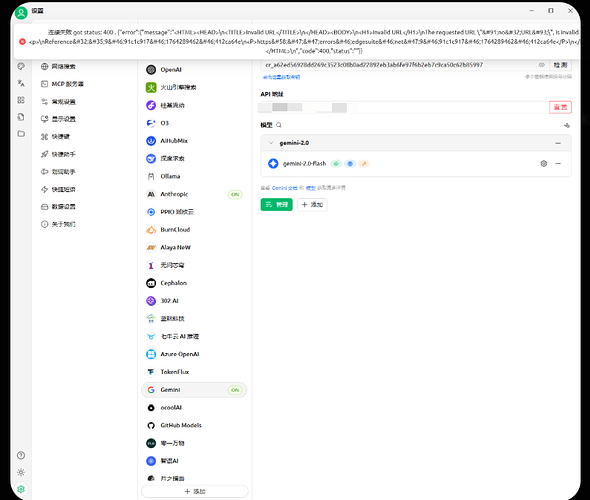Image resolution: width=590 pixels, height=500 pixels.
Task: Select the 01.AI provider with dark icon
Action: pos(194,443)
